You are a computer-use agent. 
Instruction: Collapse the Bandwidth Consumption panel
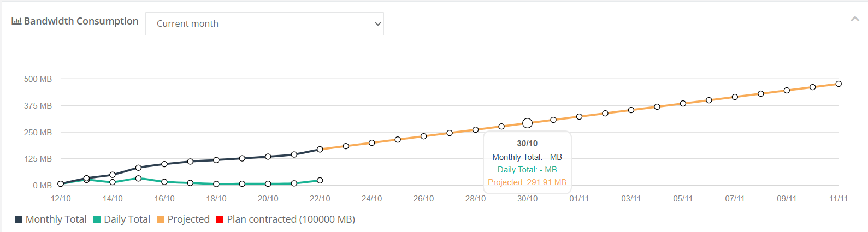(x=855, y=20)
